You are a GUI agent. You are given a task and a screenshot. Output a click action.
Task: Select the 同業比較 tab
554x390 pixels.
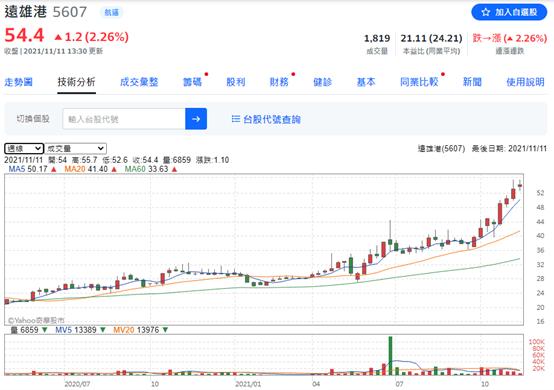[x=419, y=82]
